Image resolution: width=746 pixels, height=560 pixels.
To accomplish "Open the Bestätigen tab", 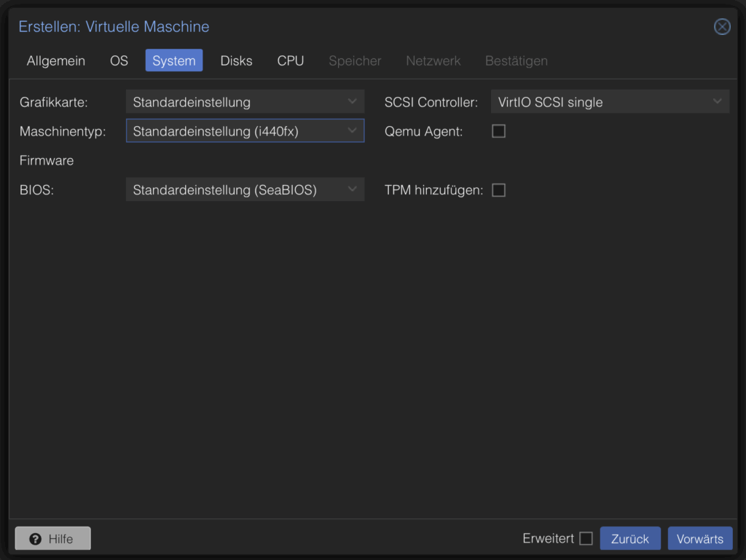I will pyautogui.click(x=516, y=61).
